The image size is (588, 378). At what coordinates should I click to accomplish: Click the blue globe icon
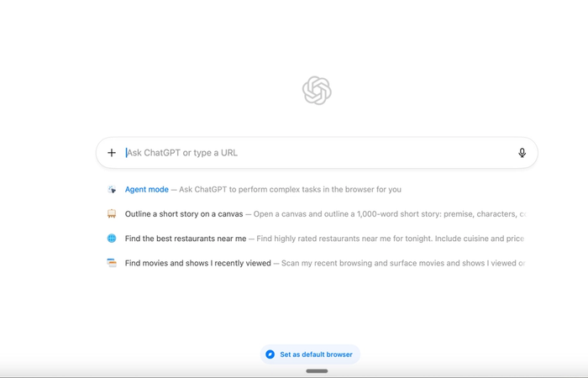point(112,238)
